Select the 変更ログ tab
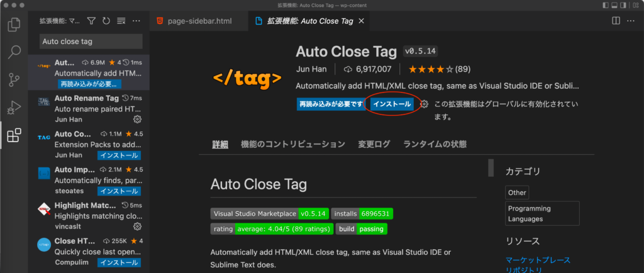 [x=374, y=144]
